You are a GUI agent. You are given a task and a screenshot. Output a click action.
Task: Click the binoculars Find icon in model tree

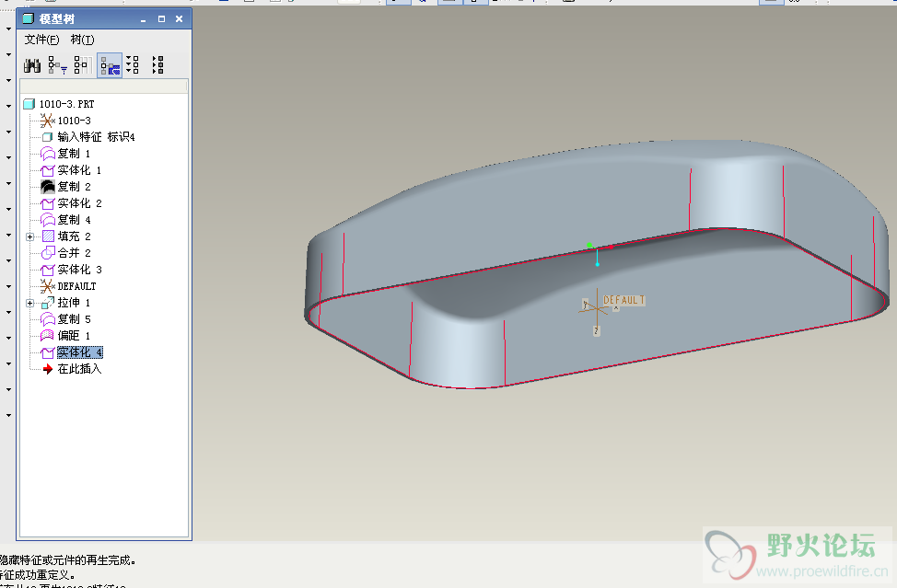click(x=32, y=65)
